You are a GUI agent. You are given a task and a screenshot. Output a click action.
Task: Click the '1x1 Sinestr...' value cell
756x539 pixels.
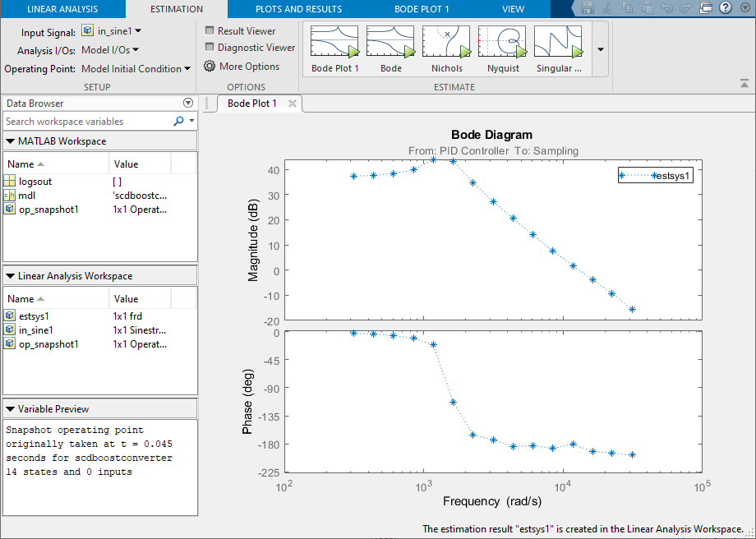(x=140, y=329)
